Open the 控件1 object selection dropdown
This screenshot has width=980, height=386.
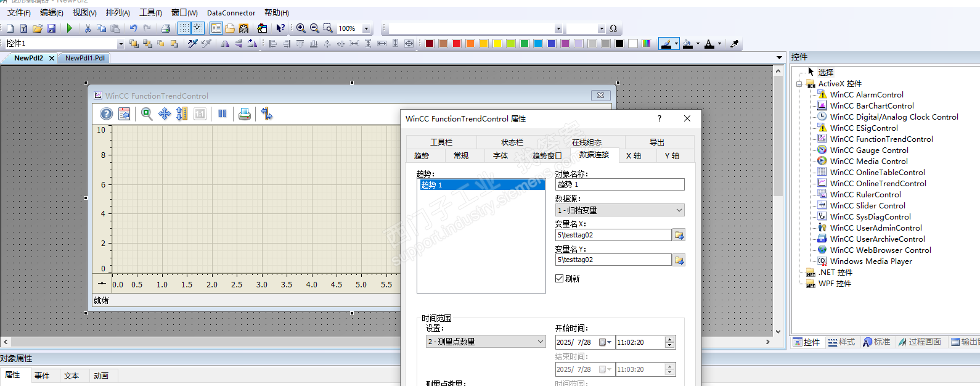[x=121, y=44]
